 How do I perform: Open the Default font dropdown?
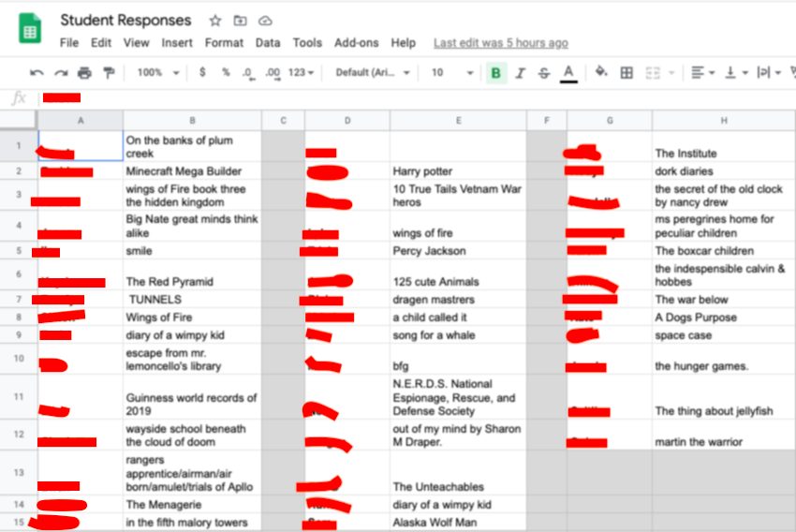372,73
